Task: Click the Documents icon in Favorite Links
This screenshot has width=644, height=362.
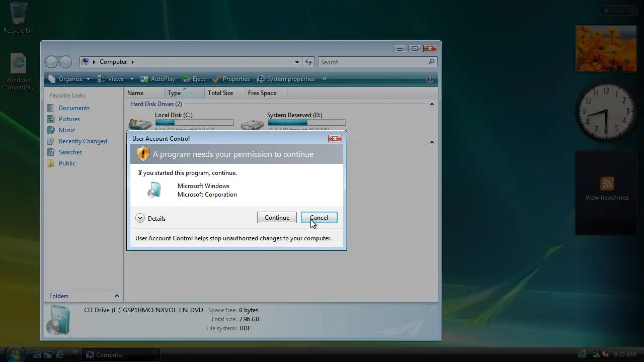Action: click(51, 108)
